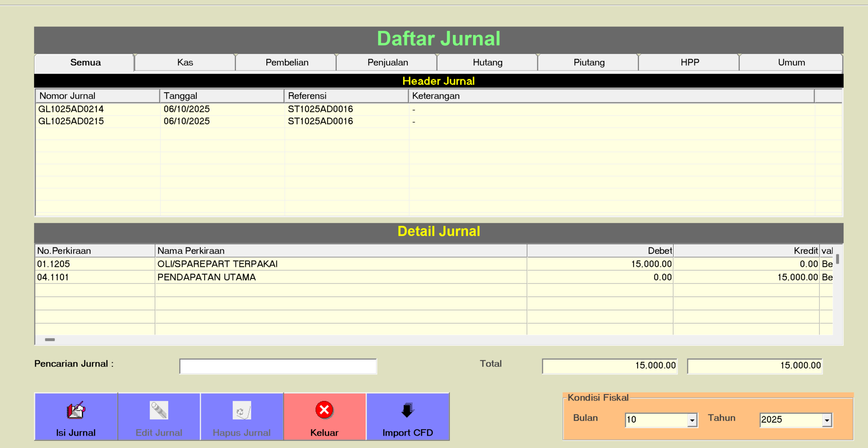868x448 pixels.
Task: Sort by Tanggal column header
Action: (221, 96)
